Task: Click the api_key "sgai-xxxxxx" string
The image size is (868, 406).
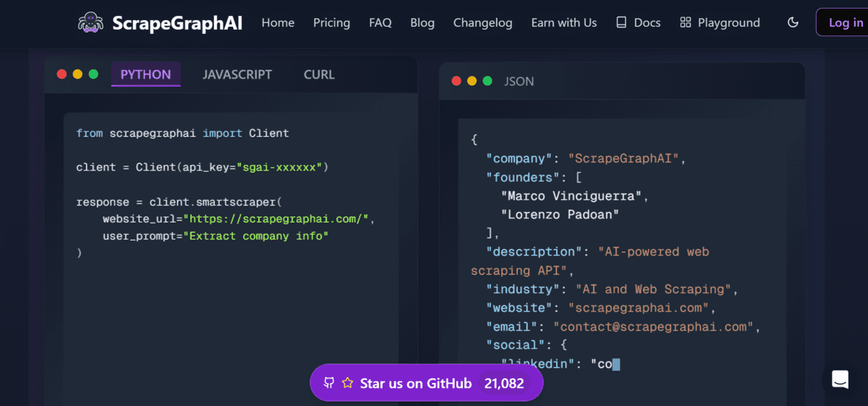Action: [278, 167]
